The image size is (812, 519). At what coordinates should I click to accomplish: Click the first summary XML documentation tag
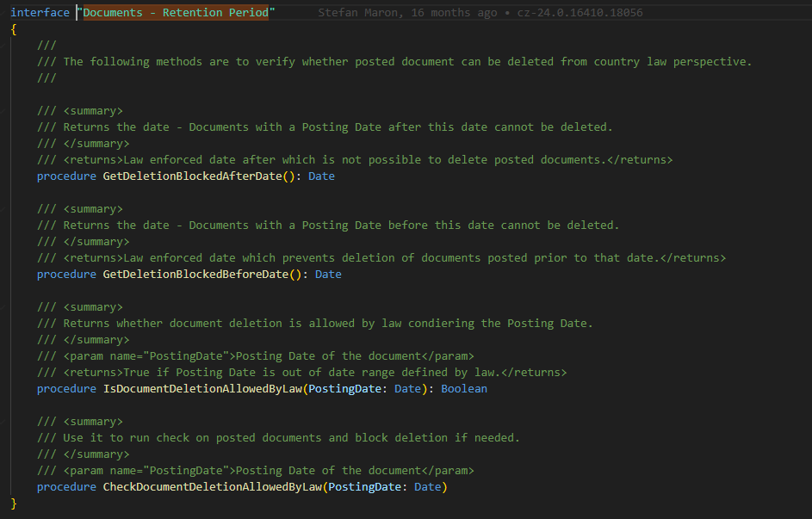pyautogui.click(x=94, y=110)
